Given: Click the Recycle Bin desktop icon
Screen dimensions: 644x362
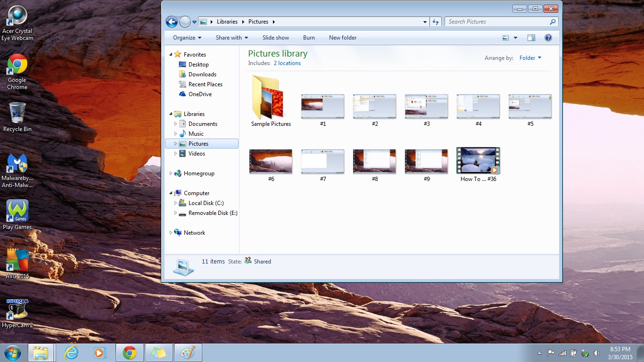Looking at the screenshot, I should pos(17,117).
